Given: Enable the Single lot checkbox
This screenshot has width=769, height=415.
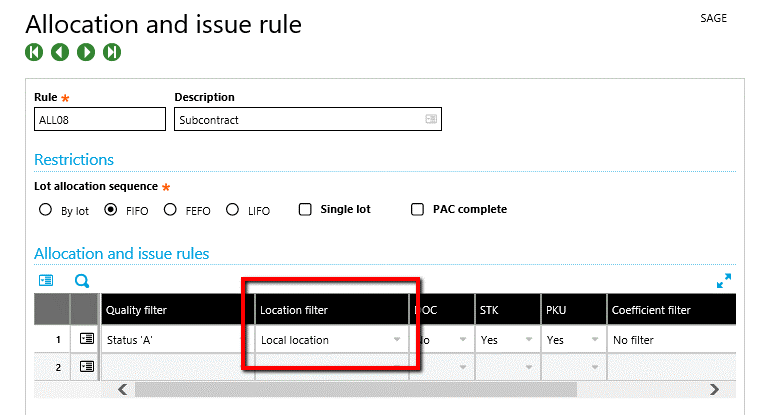Looking at the screenshot, I should click(306, 210).
